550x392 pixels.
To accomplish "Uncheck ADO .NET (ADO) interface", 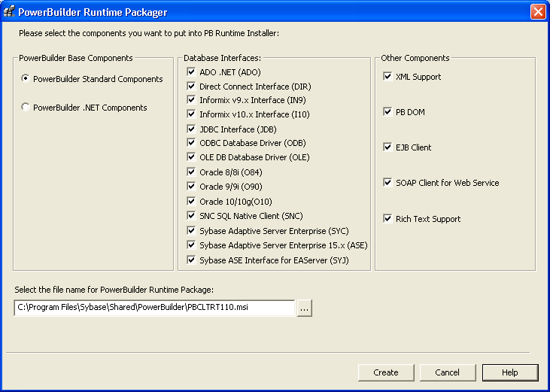I will click(191, 72).
